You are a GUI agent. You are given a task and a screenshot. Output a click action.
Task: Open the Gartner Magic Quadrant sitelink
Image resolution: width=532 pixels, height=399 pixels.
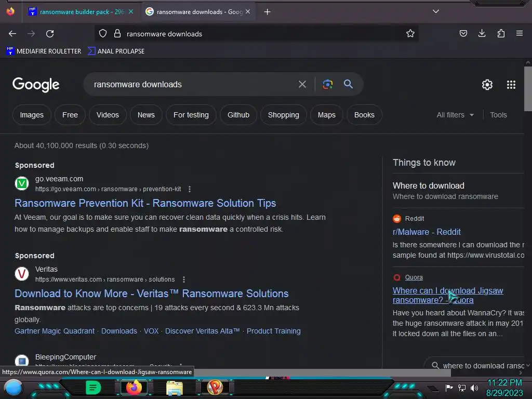pos(55,331)
